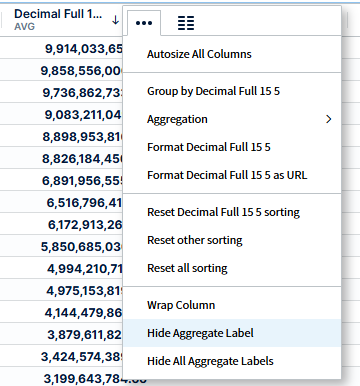
Task: Open the three-dots general menu tab
Action: click(144, 23)
